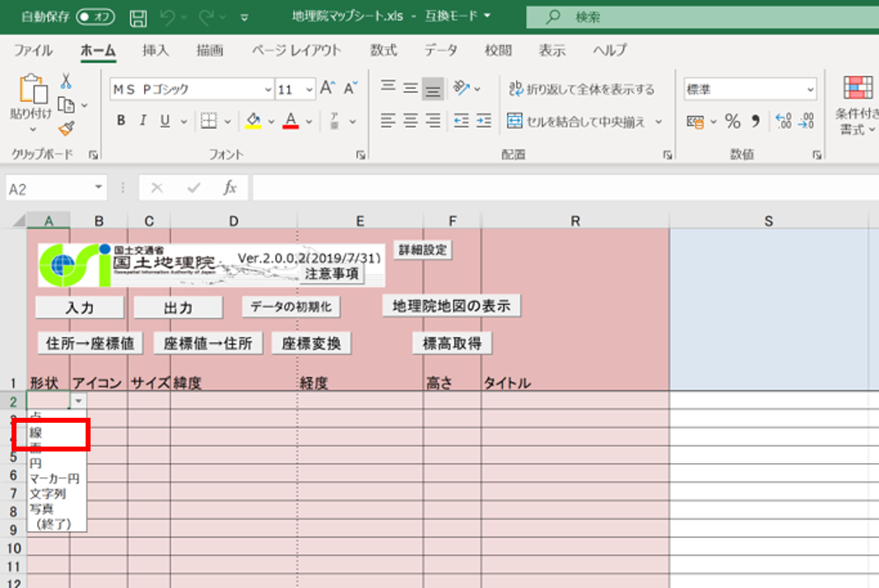Align text left
Screen dimensions: 879x588
pyautogui.click(x=388, y=120)
